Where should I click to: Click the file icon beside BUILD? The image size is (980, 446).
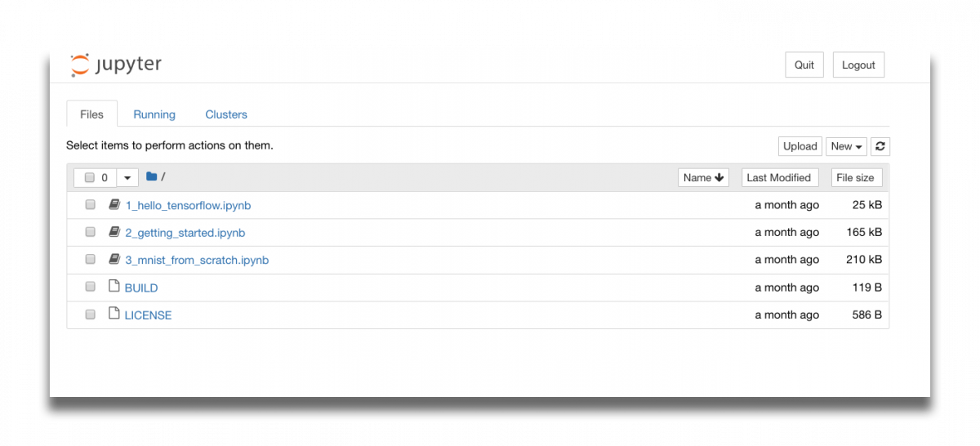pos(114,287)
